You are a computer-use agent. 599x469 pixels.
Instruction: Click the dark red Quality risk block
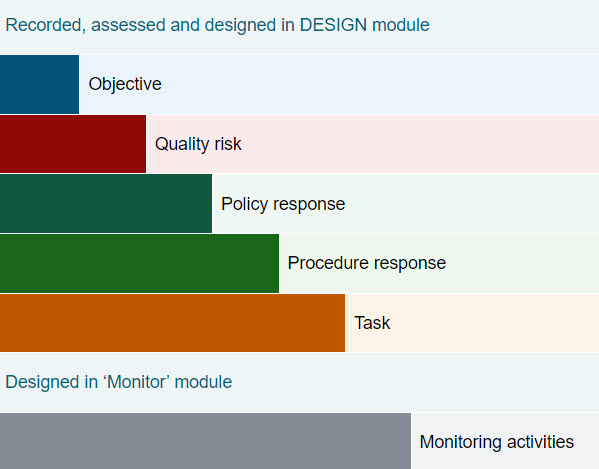[x=73, y=144]
